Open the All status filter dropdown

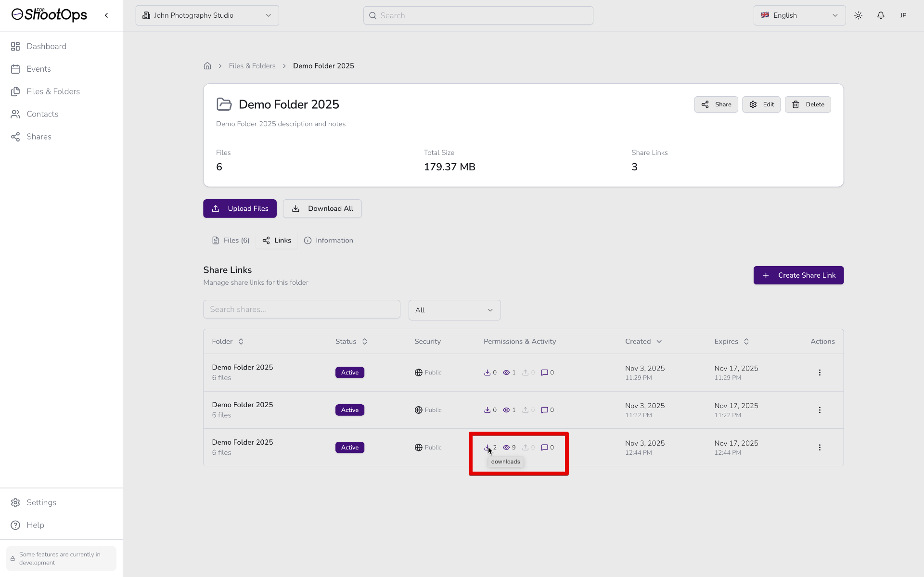click(x=454, y=310)
